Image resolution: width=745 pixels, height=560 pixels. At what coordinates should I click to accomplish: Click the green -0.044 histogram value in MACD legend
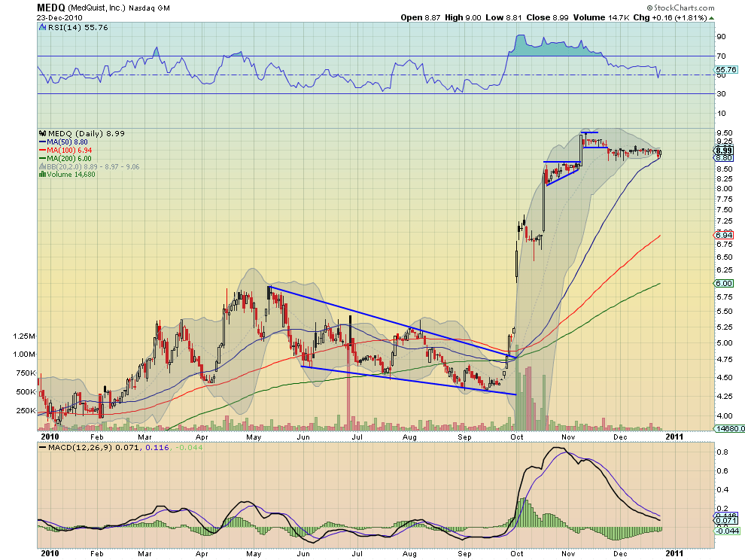tap(189, 448)
